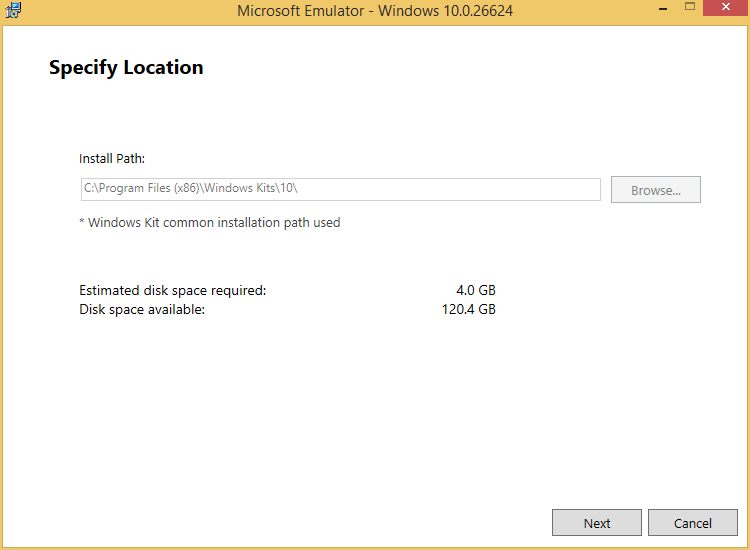Screen dimensions: 750x550
Task: Focus the Install Path text field
Action: coord(341,189)
